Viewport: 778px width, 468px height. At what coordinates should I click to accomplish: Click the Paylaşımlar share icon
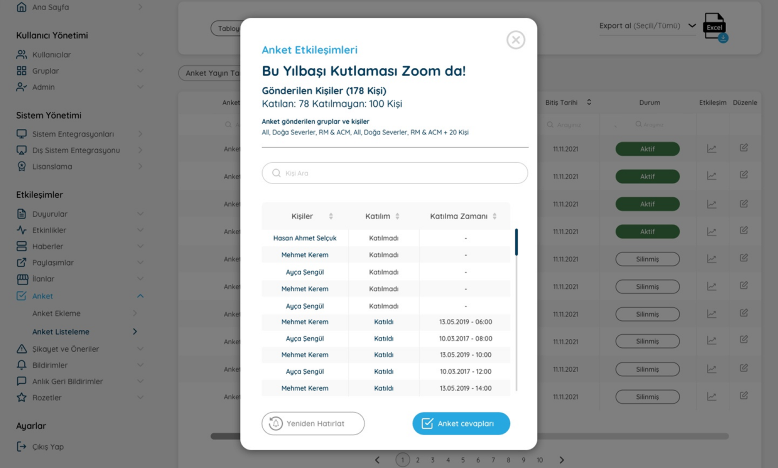point(21,263)
